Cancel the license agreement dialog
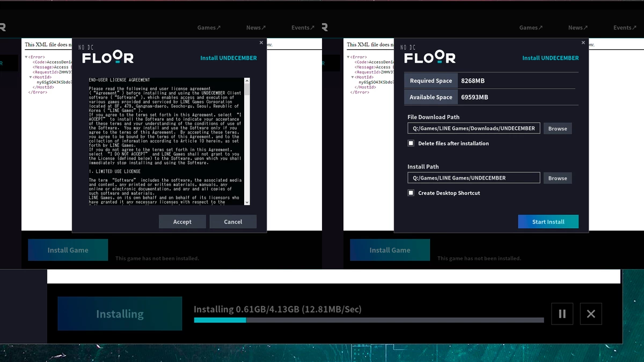The width and height of the screenshot is (644, 362). tap(233, 221)
